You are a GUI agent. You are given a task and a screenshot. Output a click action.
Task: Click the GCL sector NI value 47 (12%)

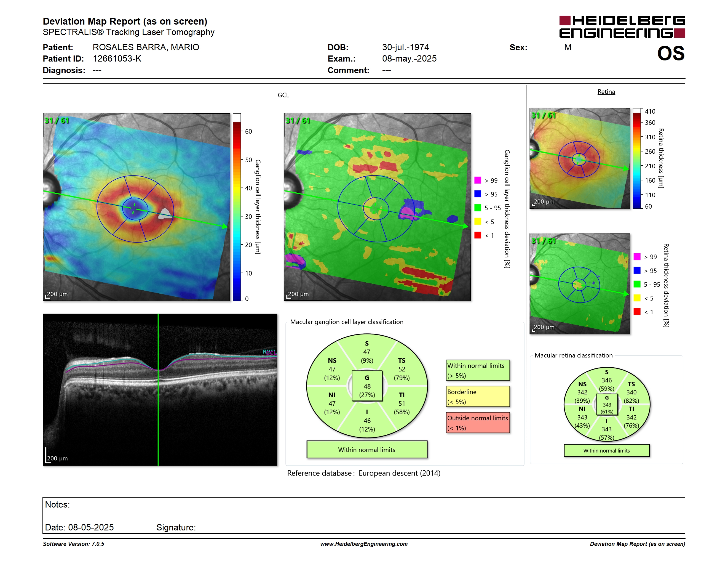(x=332, y=408)
